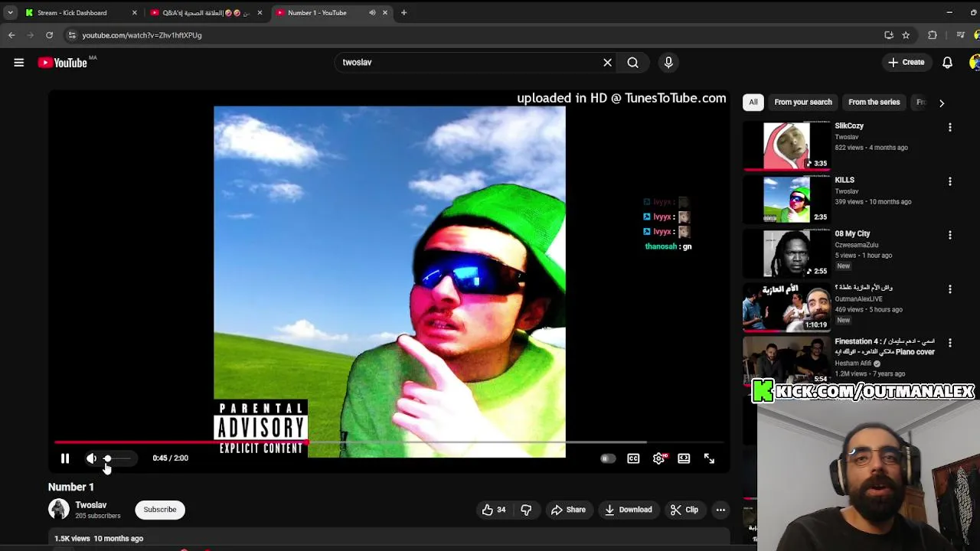Enter full screen mode
The width and height of the screenshot is (980, 551).
pyautogui.click(x=709, y=458)
